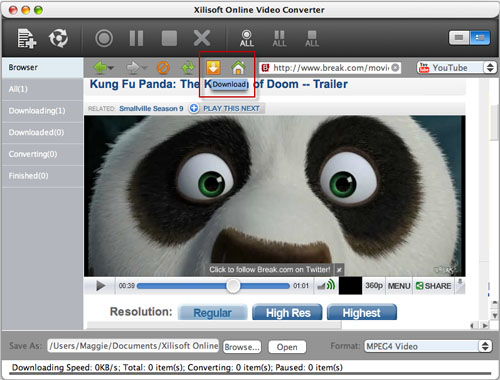This screenshot has width=500, height=380.
Task: Click the Browse... button
Action: tap(242, 347)
